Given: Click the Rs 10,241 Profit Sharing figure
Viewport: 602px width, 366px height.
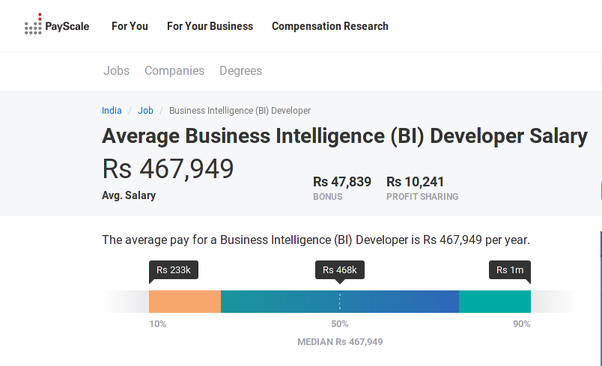Looking at the screenshot, I should [415, 182].
